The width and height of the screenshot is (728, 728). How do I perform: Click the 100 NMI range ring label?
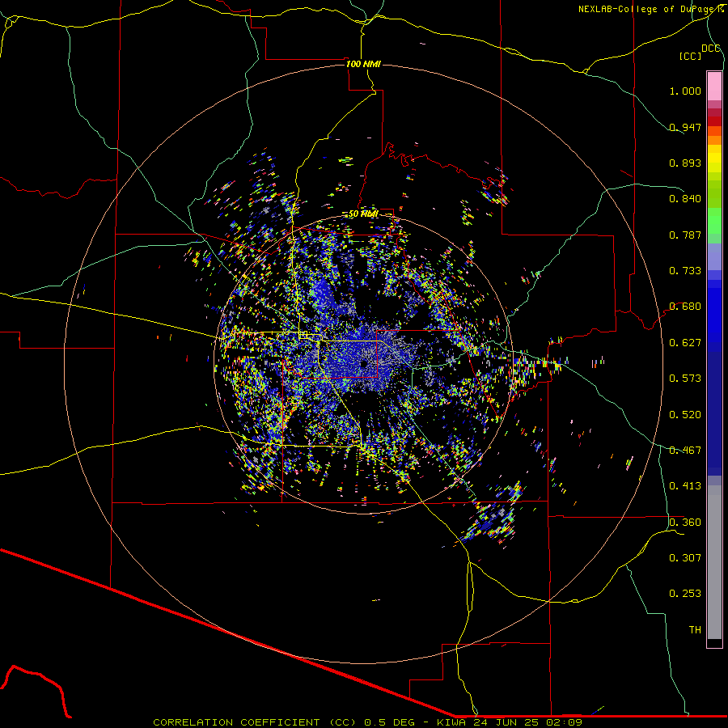click(363, 64)
